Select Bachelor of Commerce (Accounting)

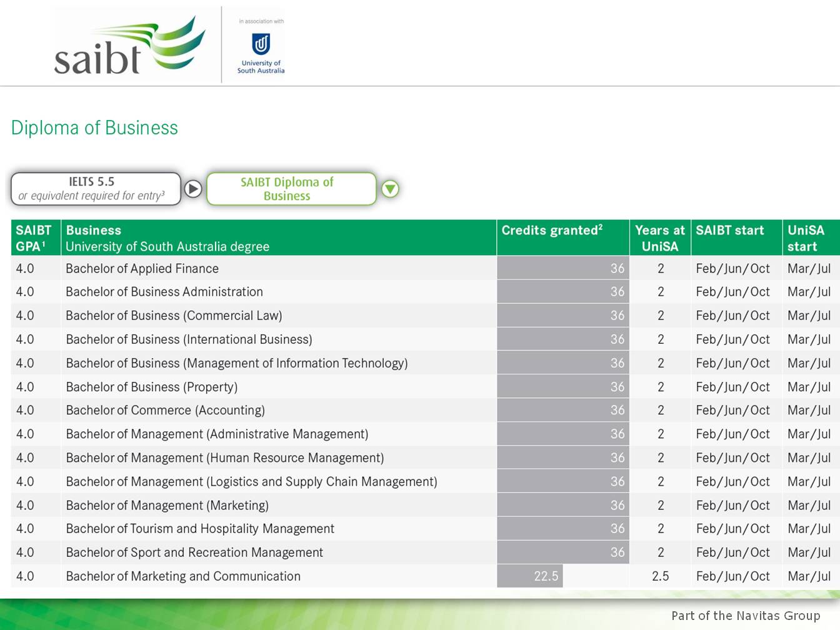(166, 411)
